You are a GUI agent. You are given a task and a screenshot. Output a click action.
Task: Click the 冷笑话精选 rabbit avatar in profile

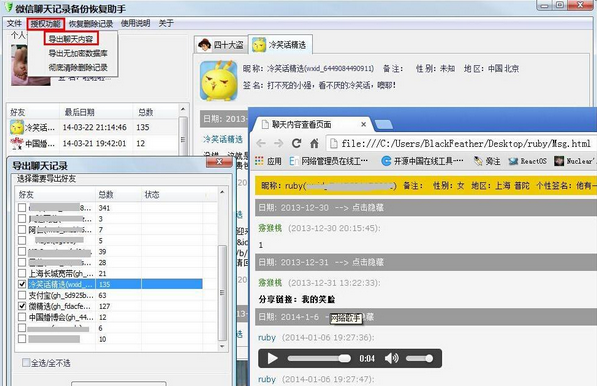pyautogui.click(x=219, y=81)
